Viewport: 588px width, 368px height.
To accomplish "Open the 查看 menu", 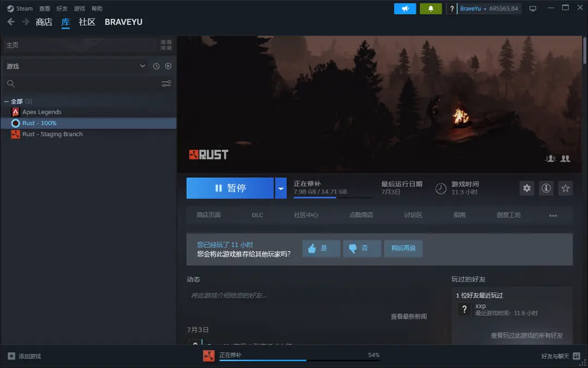I will coord(45,8).
